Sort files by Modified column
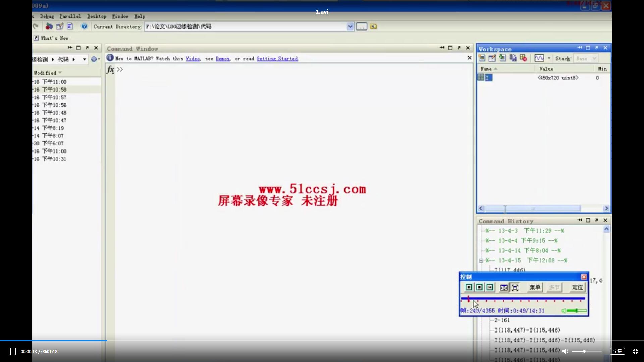 [x=48, y=73]
